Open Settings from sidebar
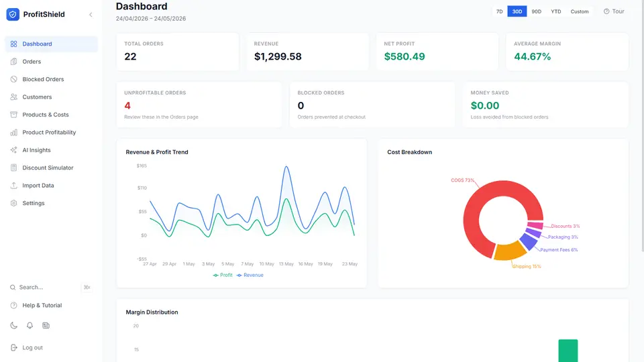This screenshot has height=362, width=644. pos(52,203)
